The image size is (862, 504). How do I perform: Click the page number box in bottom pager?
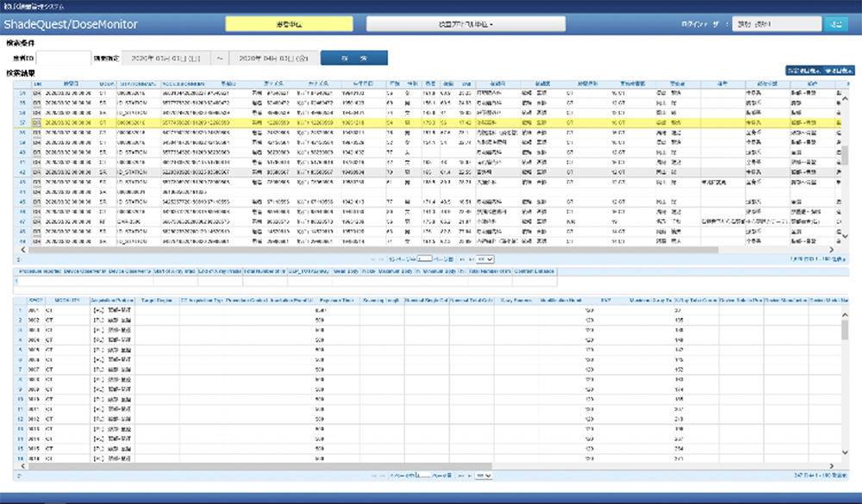pos(424,476)
